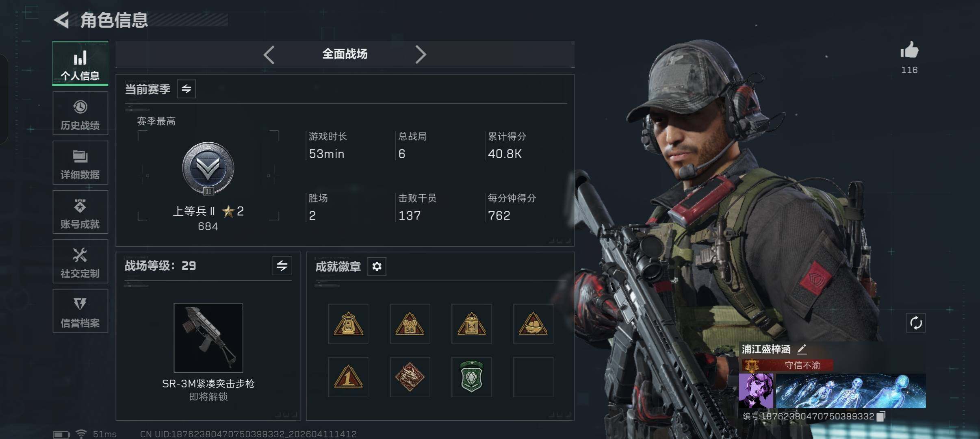Click the 守信不渝 title banner
Image resolution: width=980 pixels, height=439 pixels.
(x=787, y=365)
